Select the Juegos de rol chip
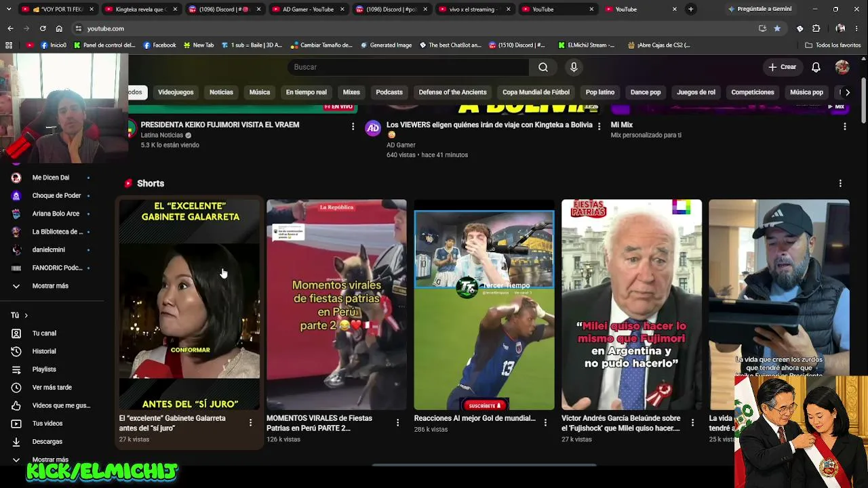This screenshot has width=868, height=488. [696, 92]
